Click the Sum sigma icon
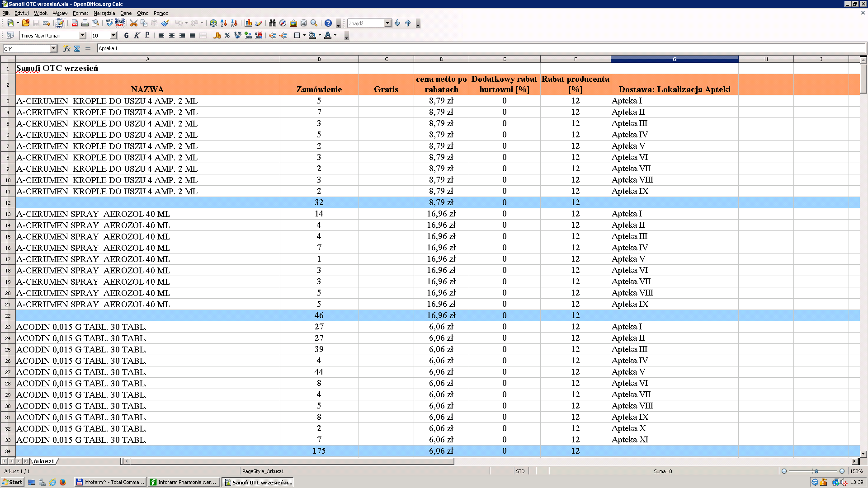 [77, 48]
